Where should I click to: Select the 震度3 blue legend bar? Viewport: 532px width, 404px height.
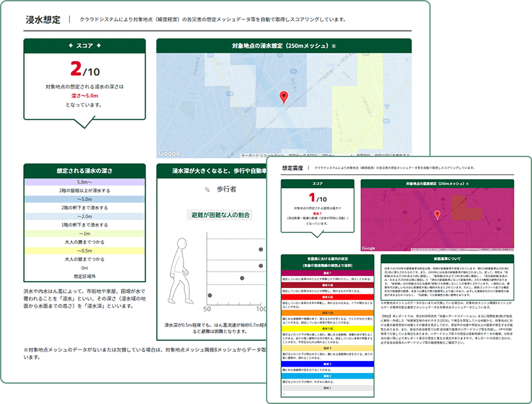click(x=327, y=364)
